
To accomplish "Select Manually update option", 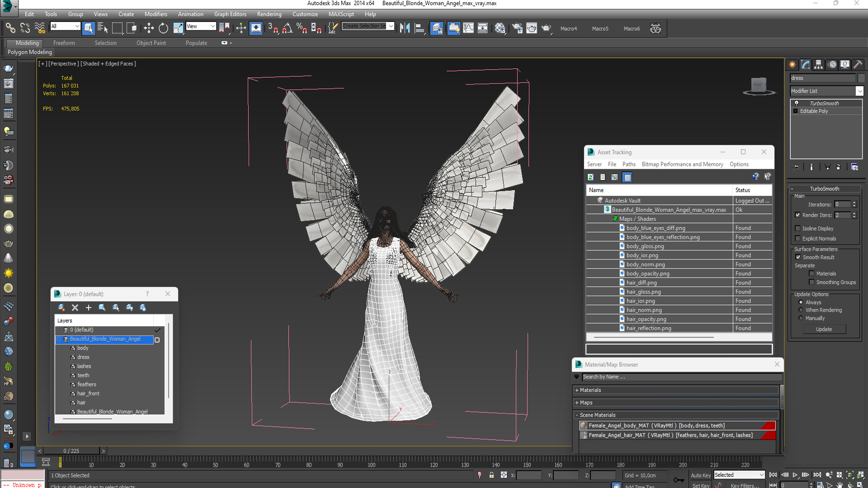I will tap(801, 318).
